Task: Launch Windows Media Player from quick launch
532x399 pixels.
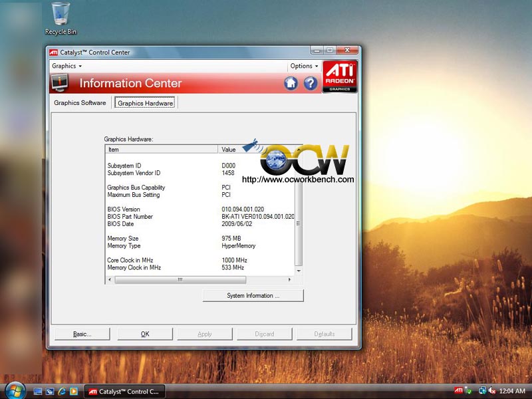Action: (x=74, y=392)
